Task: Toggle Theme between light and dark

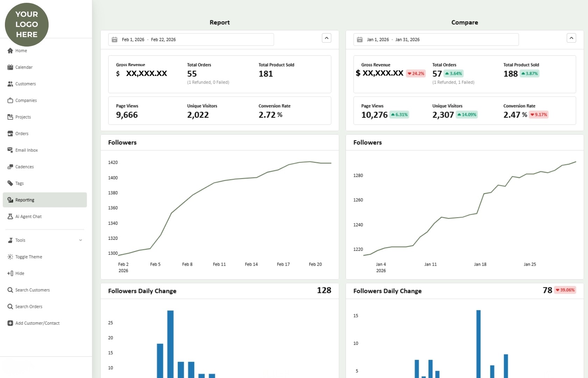Action: click(28, 257)
